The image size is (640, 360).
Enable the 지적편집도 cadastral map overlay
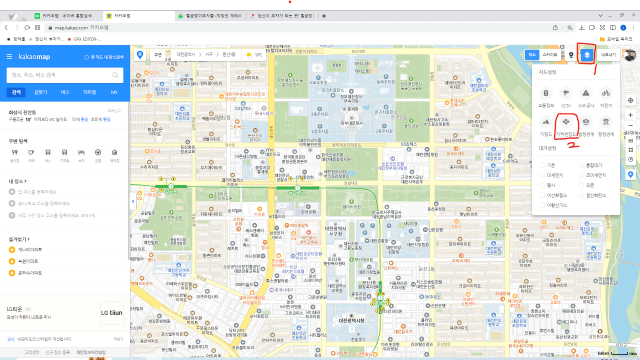(566, 126)
